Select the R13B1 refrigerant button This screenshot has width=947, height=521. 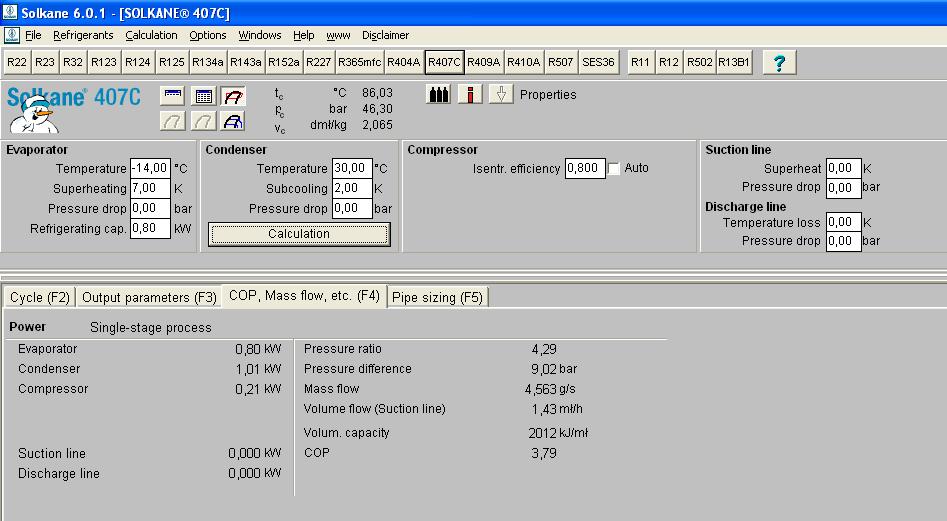[734, 62]
